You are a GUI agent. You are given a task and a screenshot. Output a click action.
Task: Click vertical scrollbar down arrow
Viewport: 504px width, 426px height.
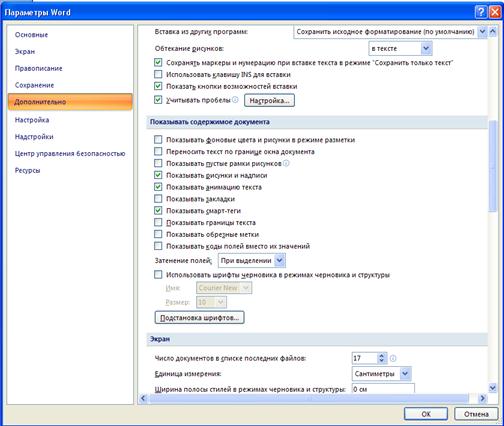pos(493,387)
